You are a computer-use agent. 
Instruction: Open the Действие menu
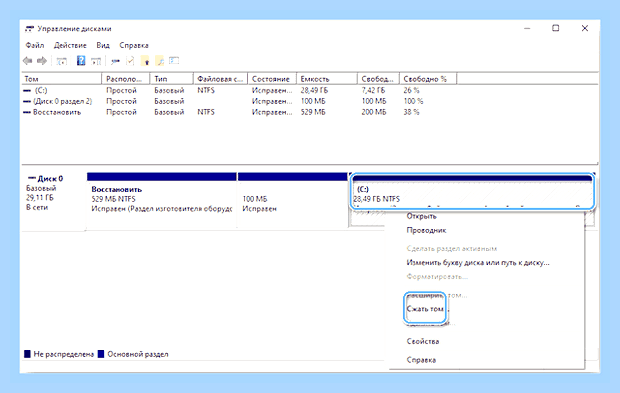click(x=70, y=45)
